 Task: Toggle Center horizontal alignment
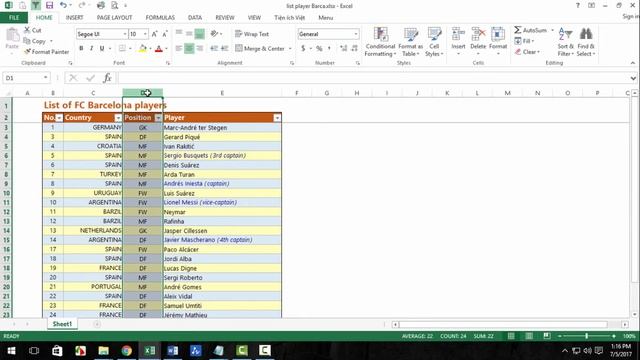pyautogui.click(x=189, y=49)
